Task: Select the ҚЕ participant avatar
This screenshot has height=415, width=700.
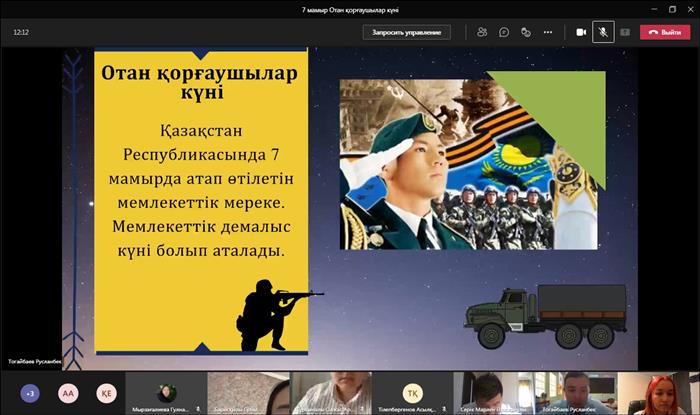Action: pos(106,393)
